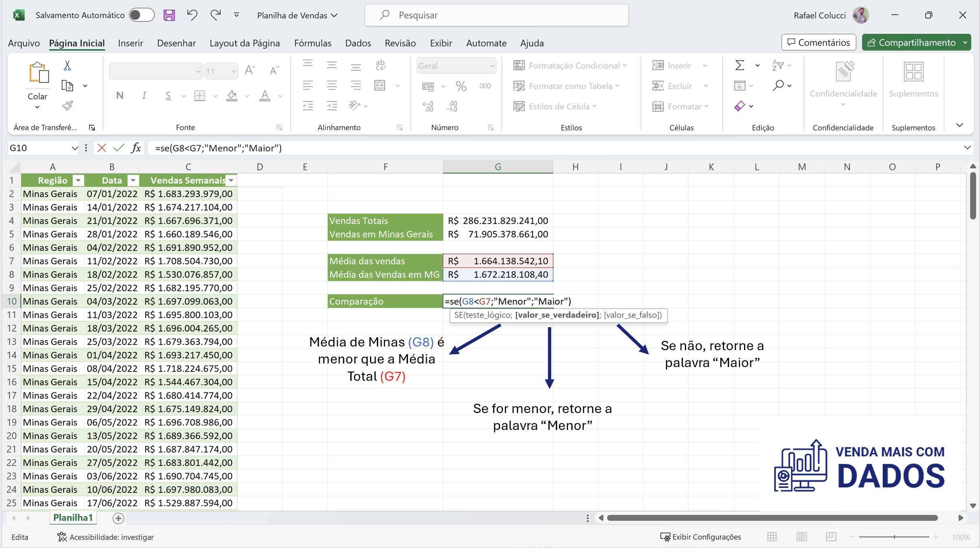Click the Clear eraser icon
Image resolution: width=980 pixels, height=548 pixels.
pos(740,106)
